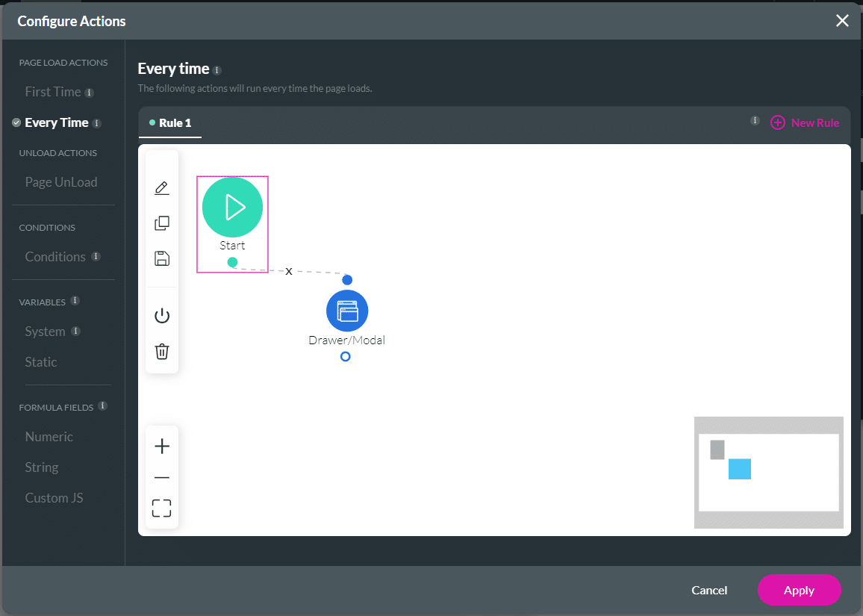Image resolution: width=863 pixels, height=616 pixels.
Task: Create a New Rule
Action: tap(805, 122)
